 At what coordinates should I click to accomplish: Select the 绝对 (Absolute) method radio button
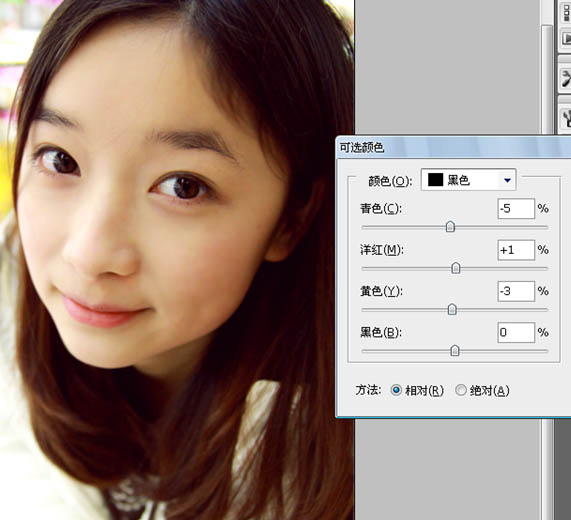(x=460, y=390)
